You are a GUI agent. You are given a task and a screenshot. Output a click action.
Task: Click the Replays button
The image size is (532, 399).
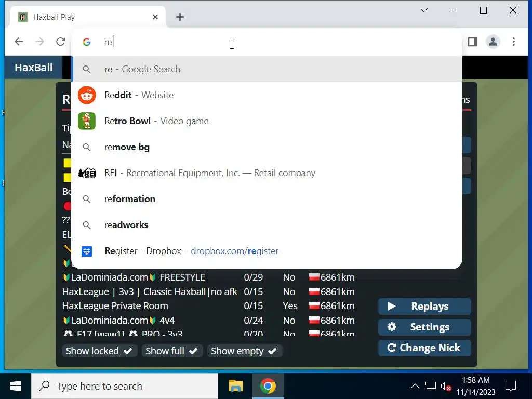tap(424, 307)
